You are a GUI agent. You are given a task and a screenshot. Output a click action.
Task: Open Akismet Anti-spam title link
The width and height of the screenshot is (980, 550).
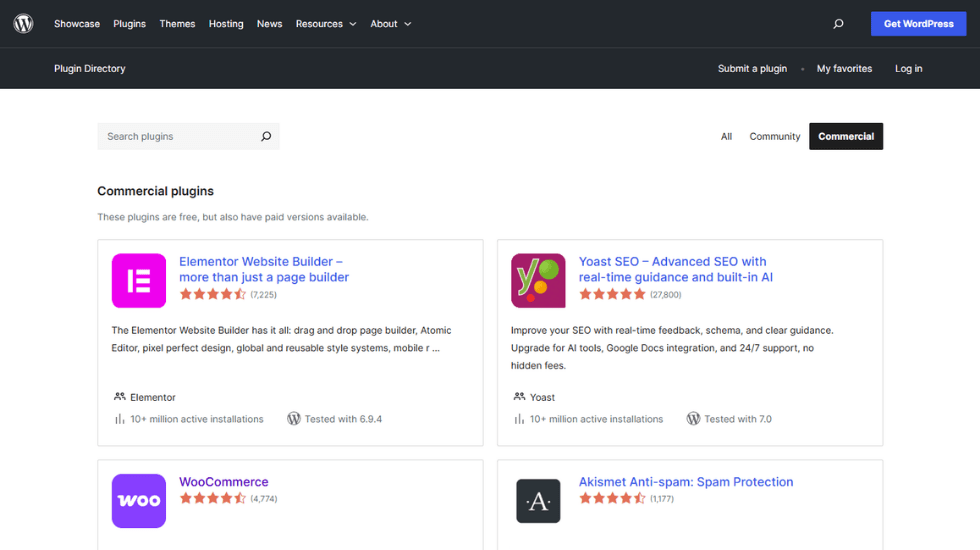pyautogui.click(x=686, y=482)
